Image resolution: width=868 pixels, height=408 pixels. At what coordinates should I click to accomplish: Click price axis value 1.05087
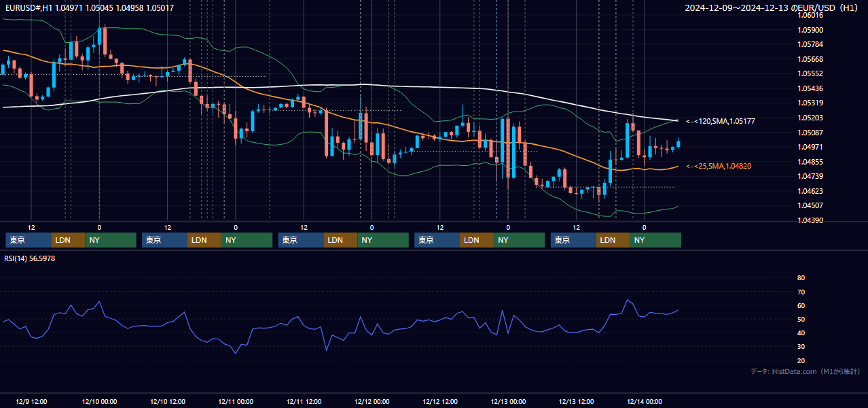point(810,133)
